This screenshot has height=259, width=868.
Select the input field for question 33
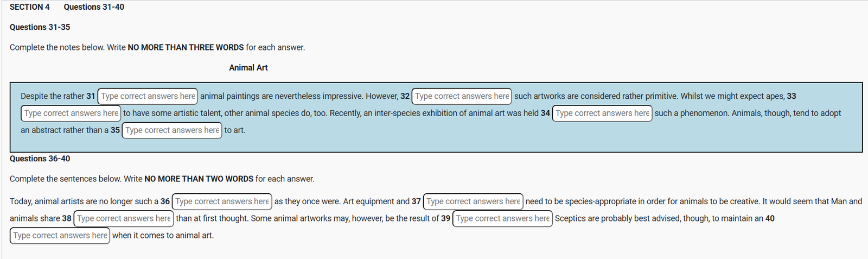pos(71,113)
